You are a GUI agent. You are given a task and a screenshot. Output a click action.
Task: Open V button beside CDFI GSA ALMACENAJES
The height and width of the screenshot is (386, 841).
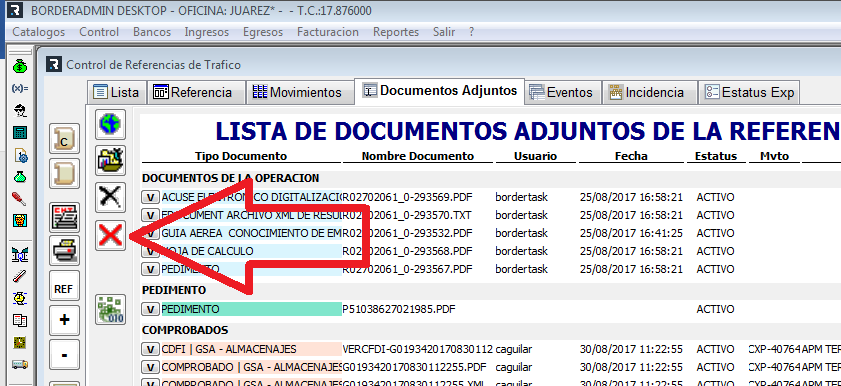(x=151, y=350)
